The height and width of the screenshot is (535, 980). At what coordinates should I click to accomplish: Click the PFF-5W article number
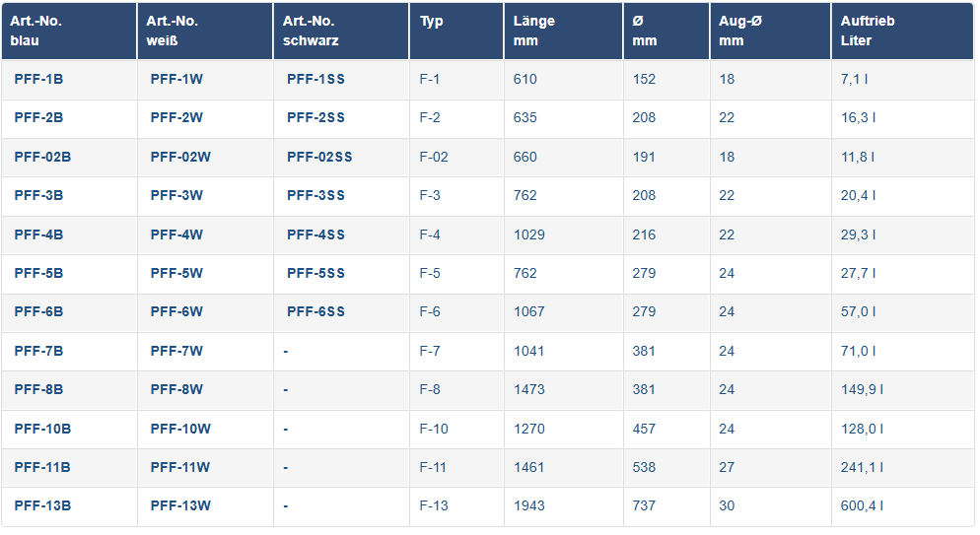[176, 273]
